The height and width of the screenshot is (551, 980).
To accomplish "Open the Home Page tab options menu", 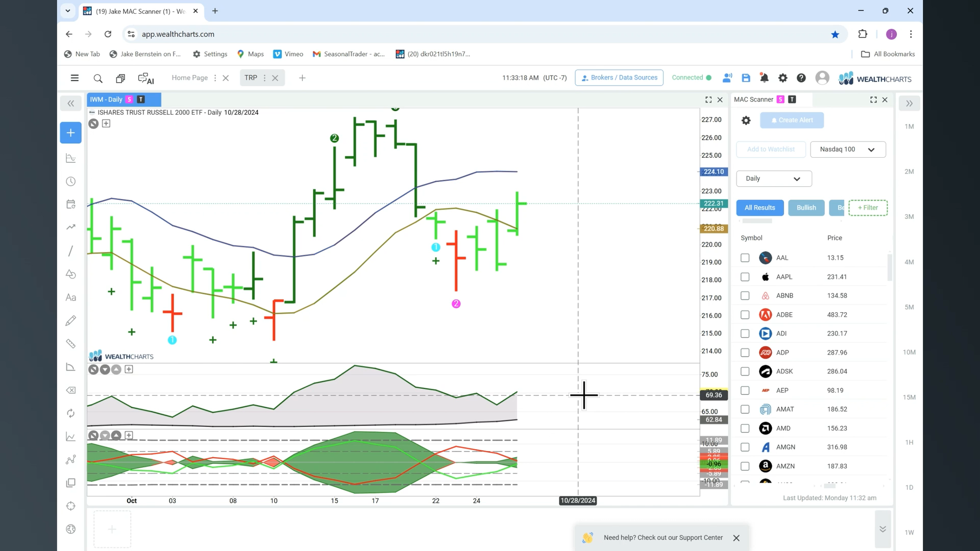I will pyautogui.click(x=215, y=78).
